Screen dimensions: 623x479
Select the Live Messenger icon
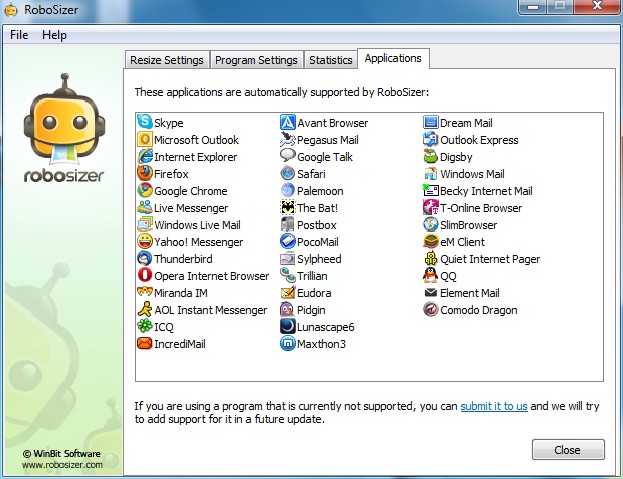click(x=145, y=207)
